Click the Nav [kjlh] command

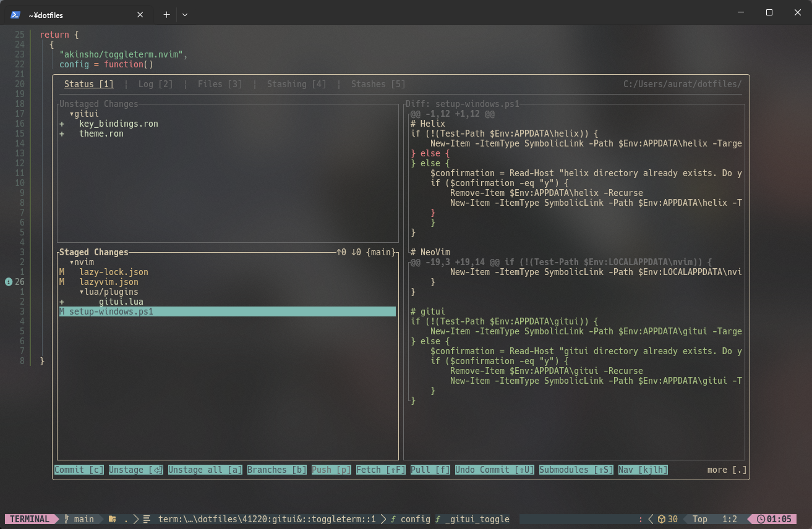(x=643, y=470)
